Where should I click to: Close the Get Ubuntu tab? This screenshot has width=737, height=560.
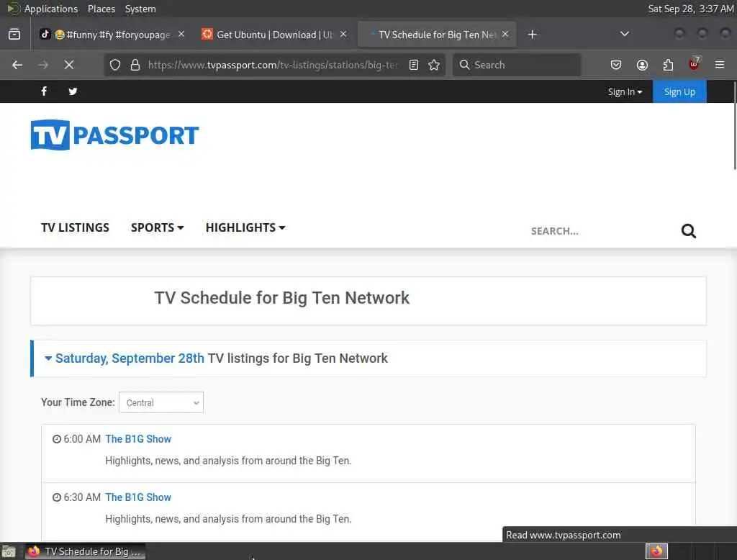(x=343, y=35)
